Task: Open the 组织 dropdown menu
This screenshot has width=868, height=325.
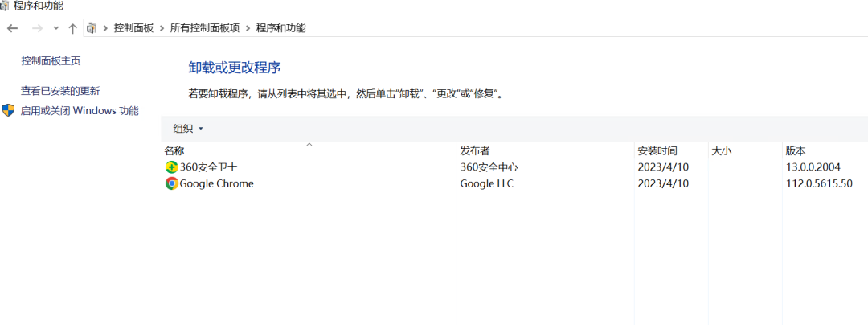Action: [x=188, y=129]
